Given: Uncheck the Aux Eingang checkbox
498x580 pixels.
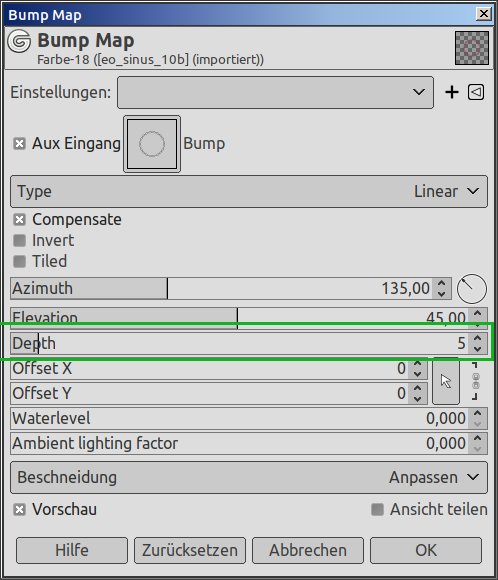Looking at the screenshot, I should (x=19, y=144).
